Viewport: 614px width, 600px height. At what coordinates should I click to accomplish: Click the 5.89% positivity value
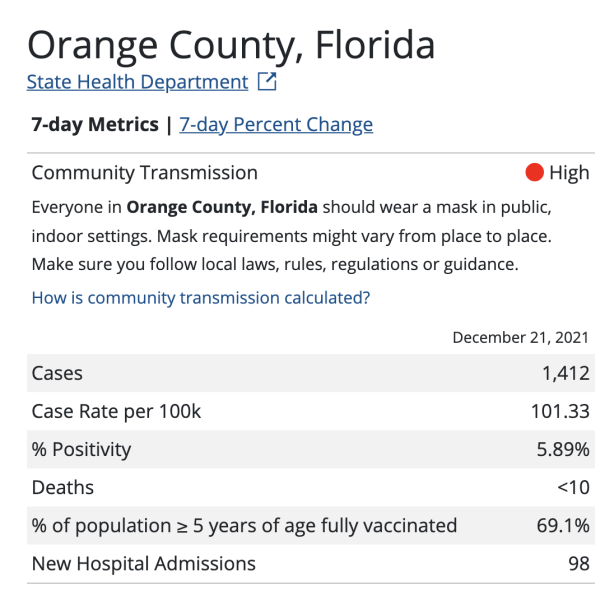[x=563, y=449]
